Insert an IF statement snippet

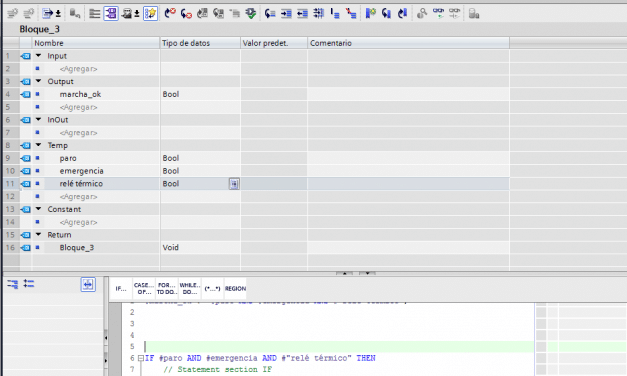(121, 288)
